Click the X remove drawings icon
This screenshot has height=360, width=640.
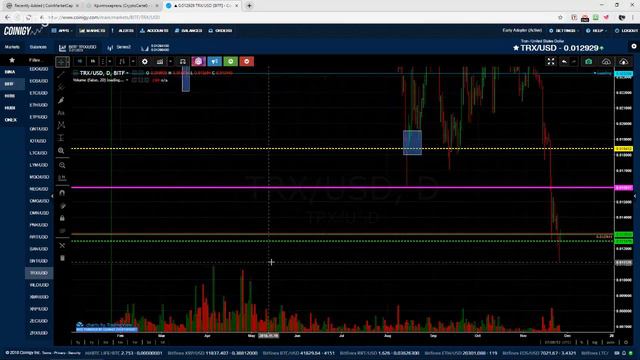[x=62, y=245]
